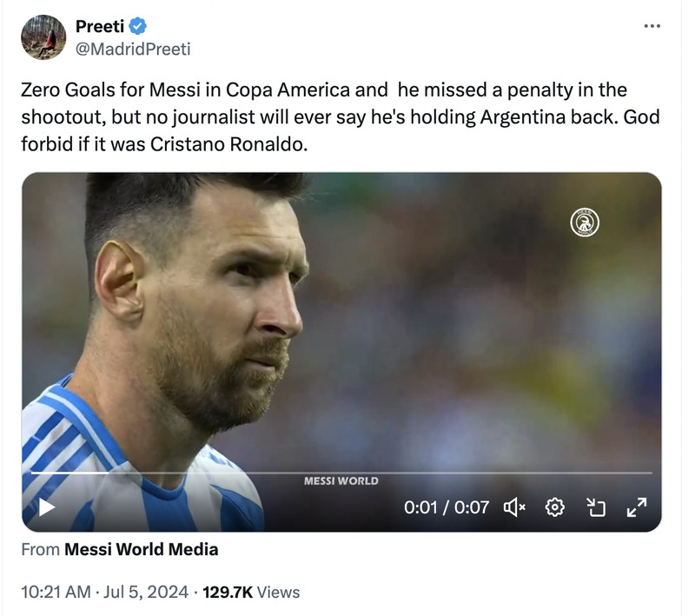Click the circular logo in video corner
Viewport: 695px width, 616px height.
click(584, 221)
